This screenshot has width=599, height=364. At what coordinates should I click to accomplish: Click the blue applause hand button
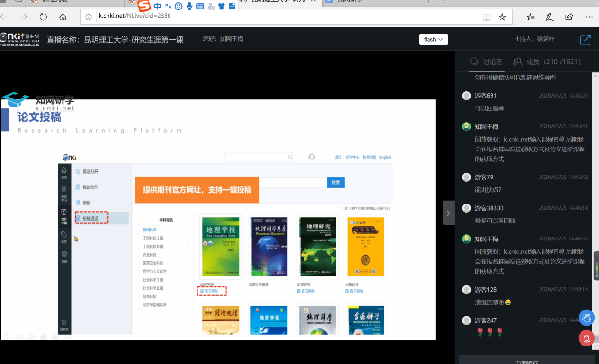[586, 318]
